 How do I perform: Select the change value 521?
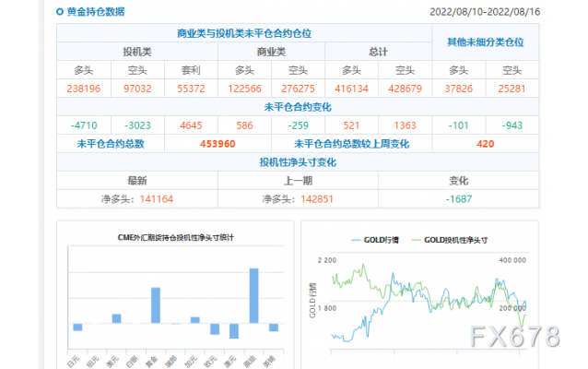(351, 125)
